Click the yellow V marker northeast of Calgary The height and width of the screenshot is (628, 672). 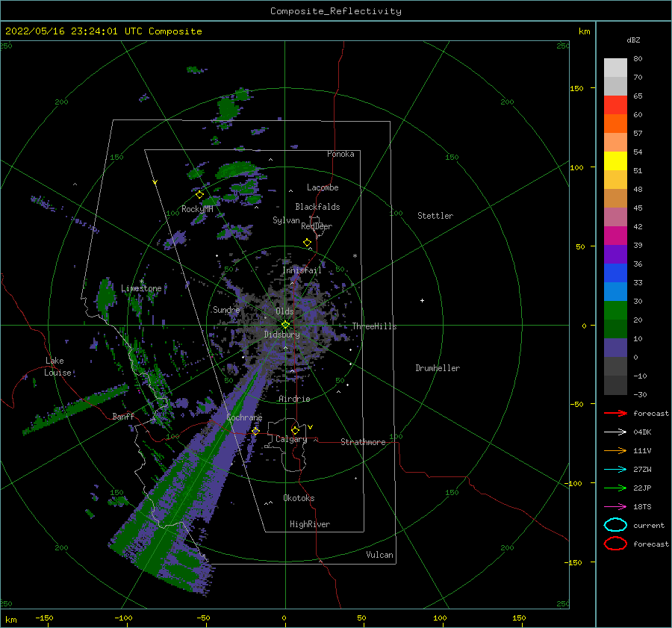coord(311,427)
